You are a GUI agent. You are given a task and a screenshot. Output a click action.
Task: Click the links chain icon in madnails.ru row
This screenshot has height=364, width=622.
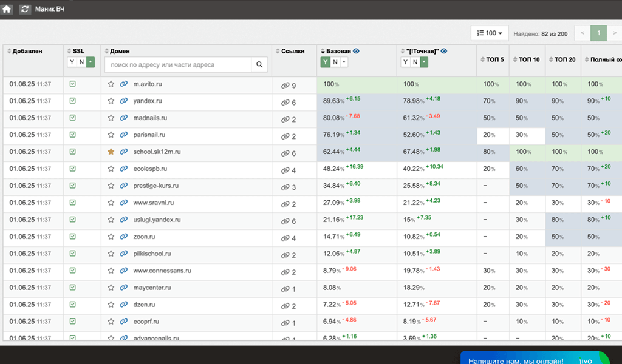(285, 120)
